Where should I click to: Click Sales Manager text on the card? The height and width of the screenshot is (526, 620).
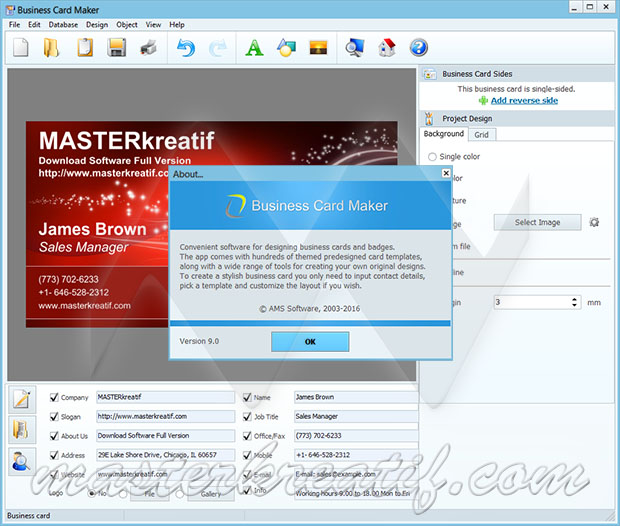(x=83, y=247)
